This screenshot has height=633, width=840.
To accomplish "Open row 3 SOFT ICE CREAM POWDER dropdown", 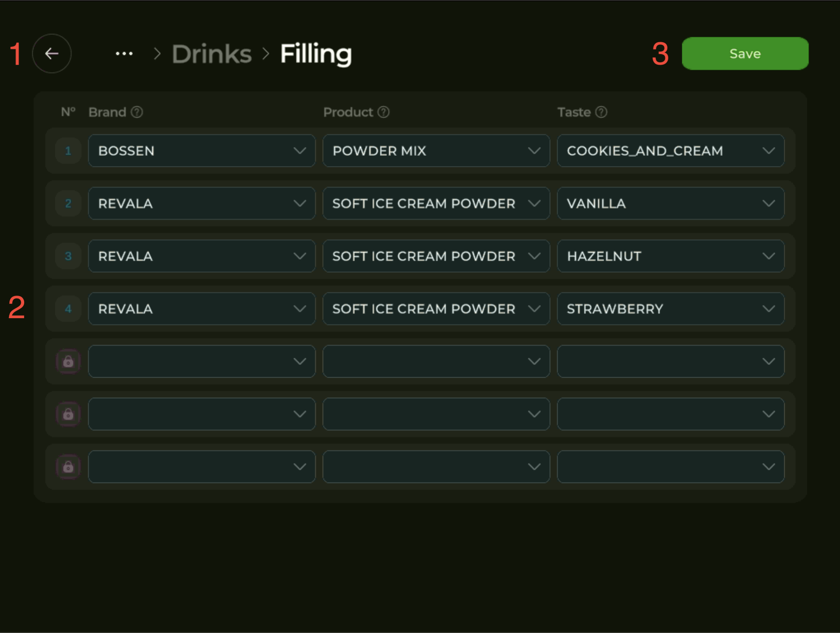I will pos(436,256).
